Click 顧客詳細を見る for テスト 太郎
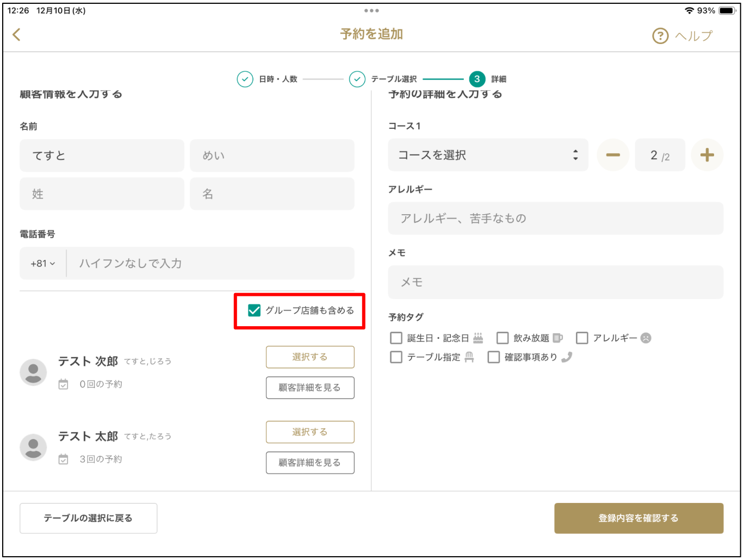This screenshot has height=560, width=744. click(x=310, y=463)
